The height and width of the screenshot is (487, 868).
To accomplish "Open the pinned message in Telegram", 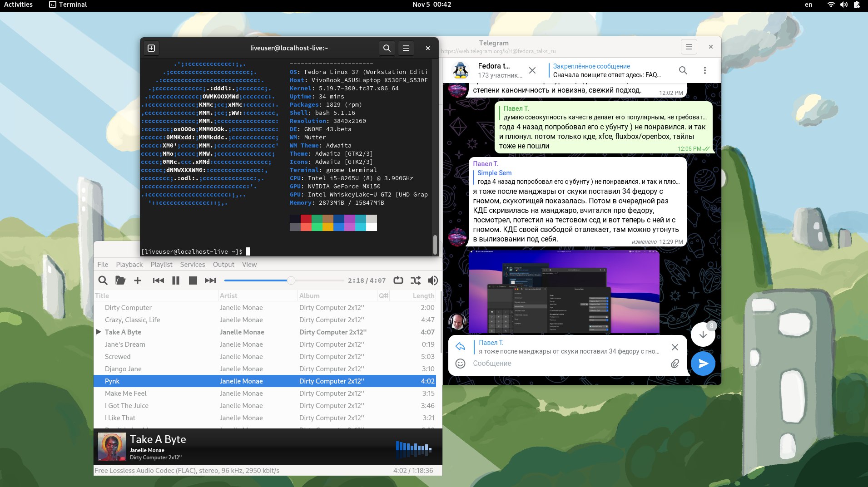I will [x=606, y=70].
